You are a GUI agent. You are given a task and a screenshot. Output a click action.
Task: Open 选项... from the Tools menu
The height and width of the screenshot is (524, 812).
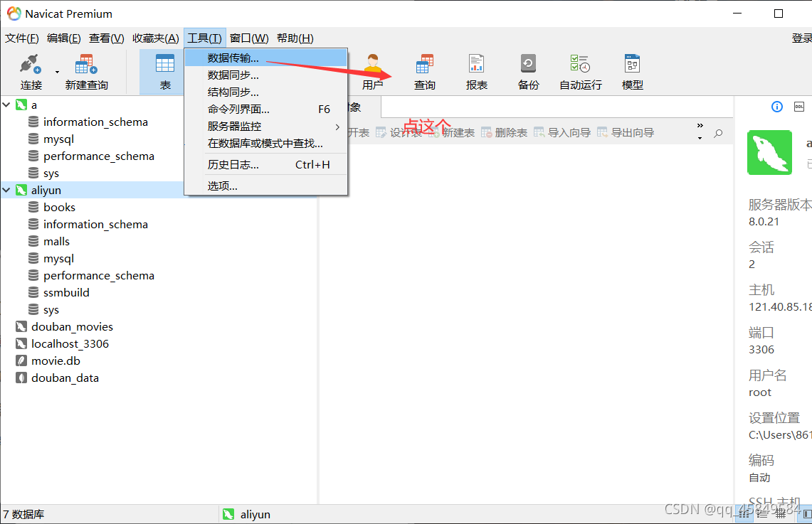tap(265, 186)
